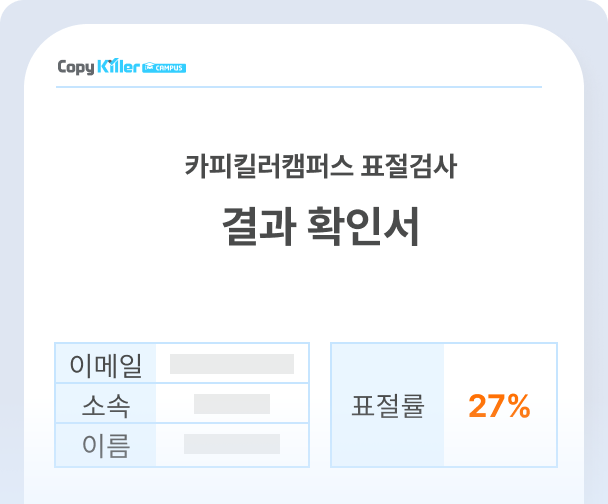Click the blue "Killer" word in the logo
The width and height of the screenshot is (608, 504).
(119, 67)
